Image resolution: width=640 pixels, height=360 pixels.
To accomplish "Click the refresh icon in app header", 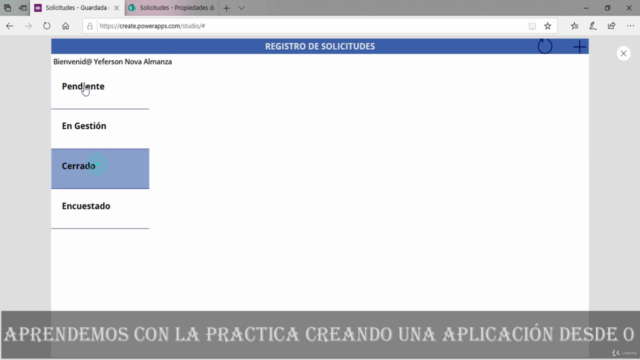I will [x=544, y=46].
